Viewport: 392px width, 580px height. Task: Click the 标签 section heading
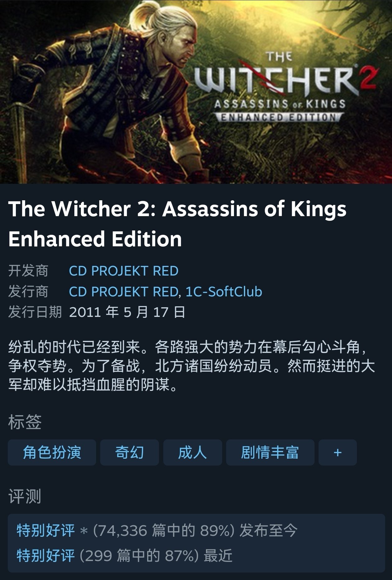click(25, 422)
